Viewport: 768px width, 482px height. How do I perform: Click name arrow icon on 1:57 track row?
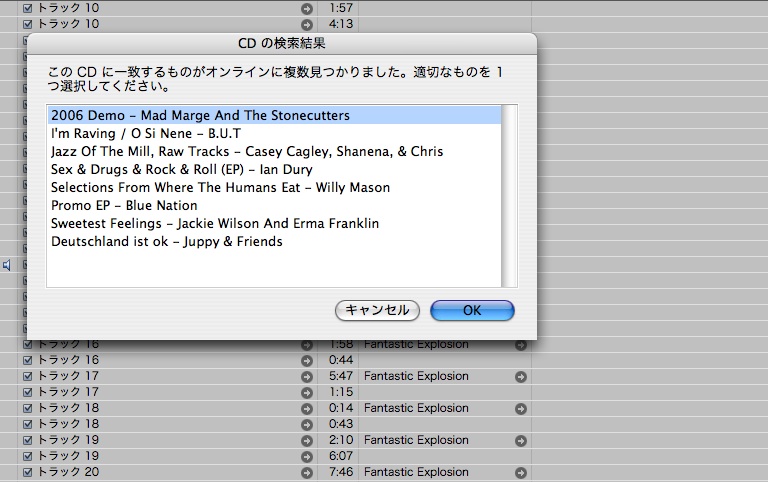[307, 8]
